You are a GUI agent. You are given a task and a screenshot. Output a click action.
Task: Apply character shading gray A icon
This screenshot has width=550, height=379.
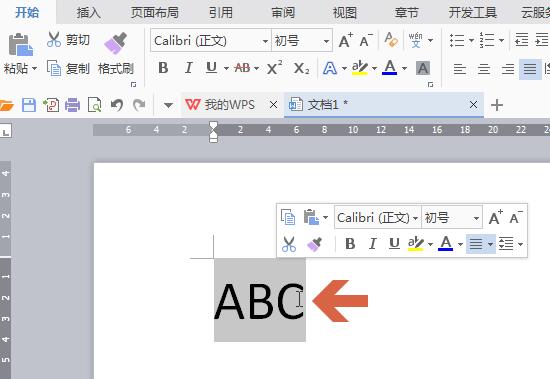pyautogui.click(x=423, y=68)
